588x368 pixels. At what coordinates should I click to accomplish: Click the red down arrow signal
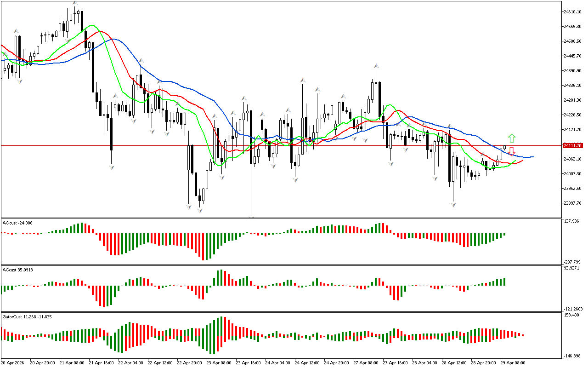[x=512, y=151]
